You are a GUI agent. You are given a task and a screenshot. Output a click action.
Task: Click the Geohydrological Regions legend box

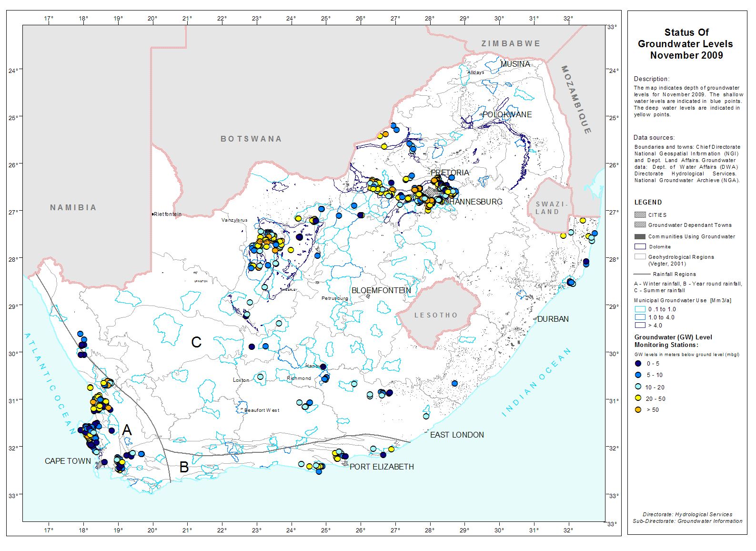point(640,257)
